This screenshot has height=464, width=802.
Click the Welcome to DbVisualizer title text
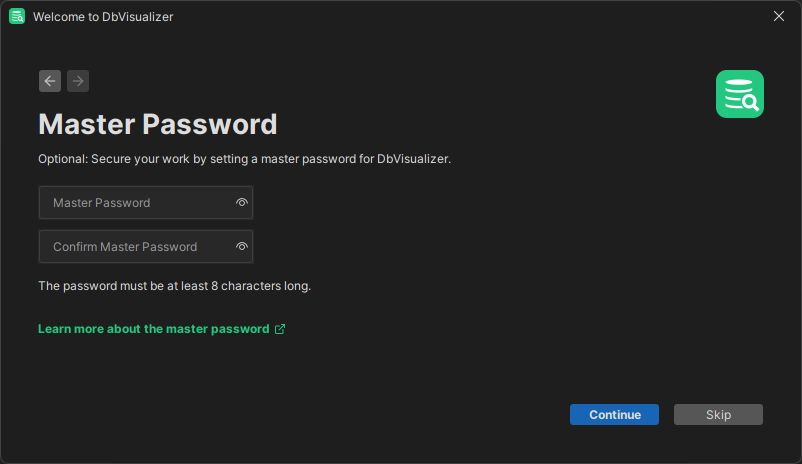pos(102,17)
